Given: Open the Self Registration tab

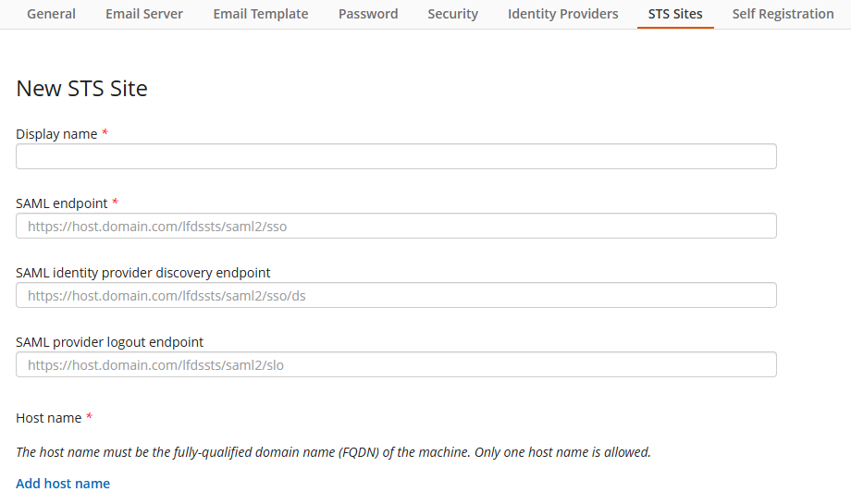Looking at the screenshot, I should point(783,14).
